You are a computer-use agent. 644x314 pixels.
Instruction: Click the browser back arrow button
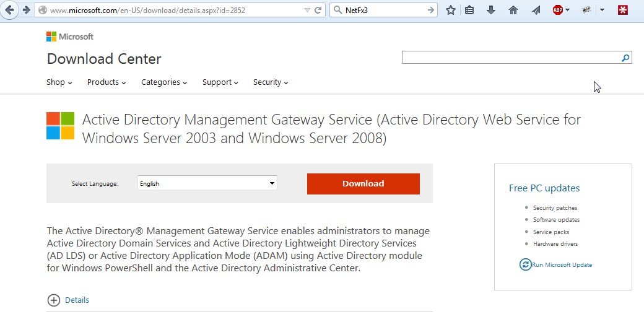pos(10,10)
